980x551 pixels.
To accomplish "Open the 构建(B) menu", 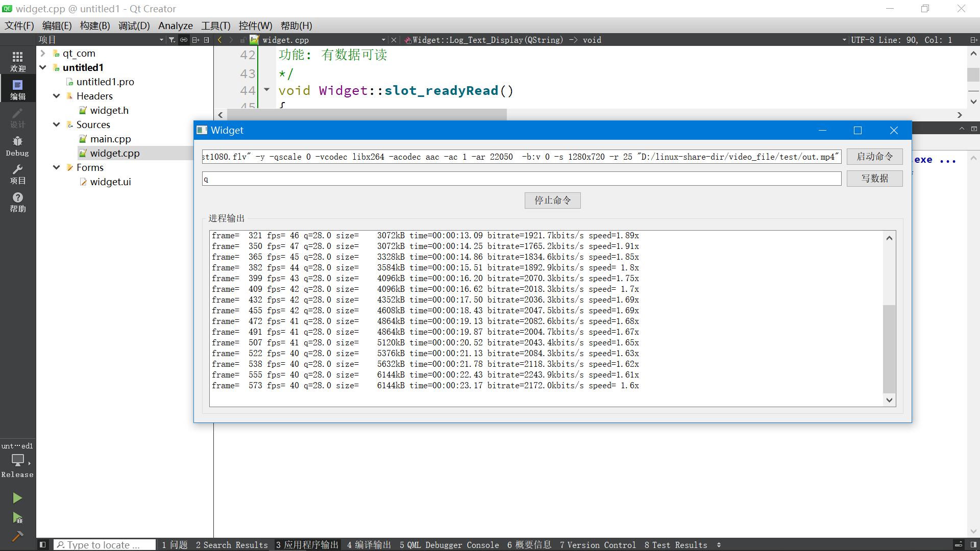I will pyautogui.click(x=95, y=26).
